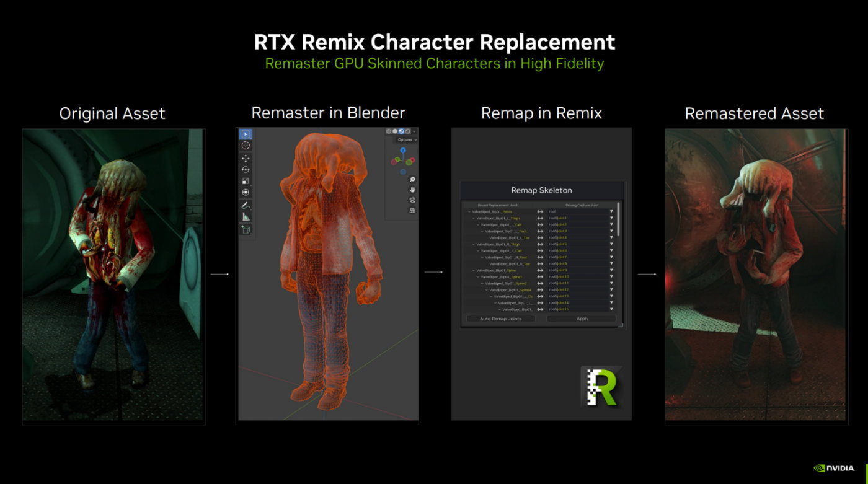This screenshot has width=868, height=484.
Task: Choose the Move tool in Blender's toolbar
Action: click(246, 158)
